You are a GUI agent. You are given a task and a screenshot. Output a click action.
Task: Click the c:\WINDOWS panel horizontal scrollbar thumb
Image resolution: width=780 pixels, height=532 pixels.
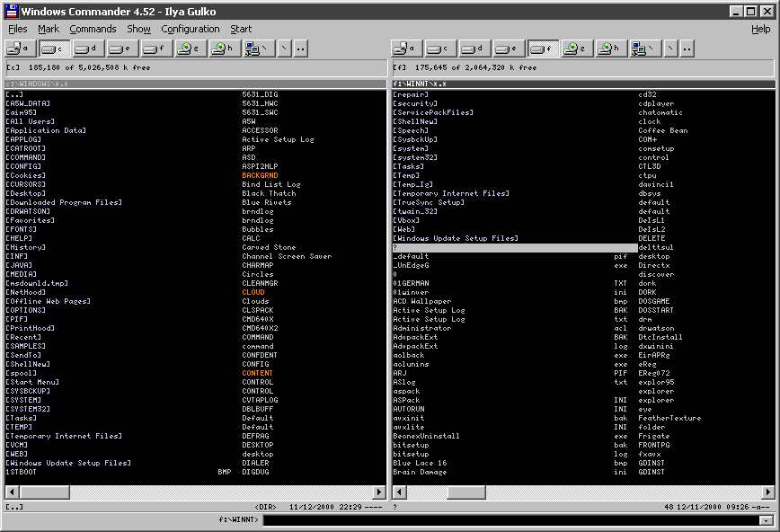pyautogui.click(x=45, y=492)
